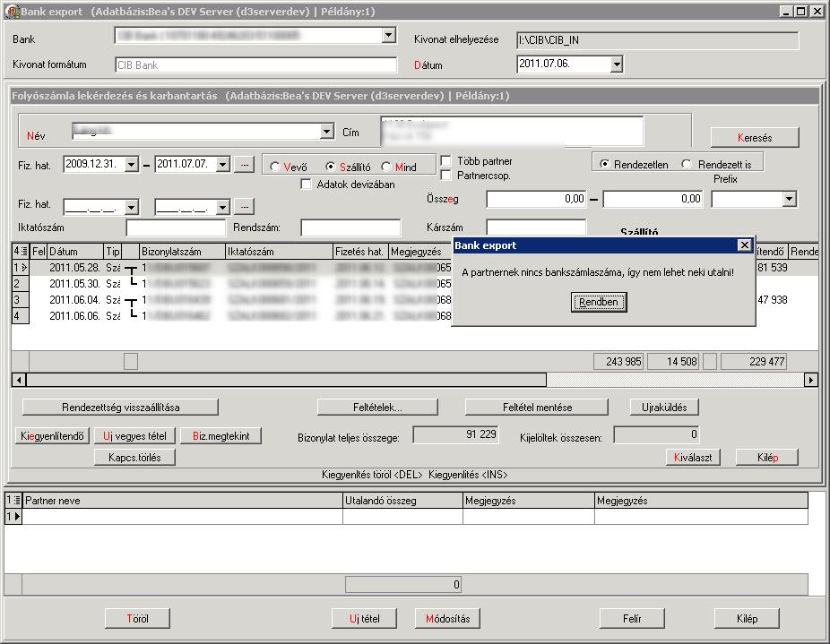
Task: Click the Partner neve column header
Action: click(183, 501)
